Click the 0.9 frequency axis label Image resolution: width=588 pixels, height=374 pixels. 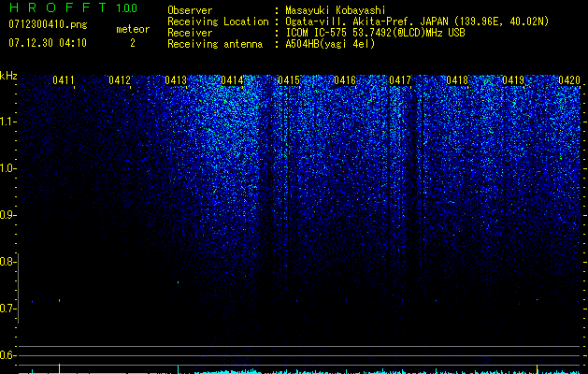point(7,215)
